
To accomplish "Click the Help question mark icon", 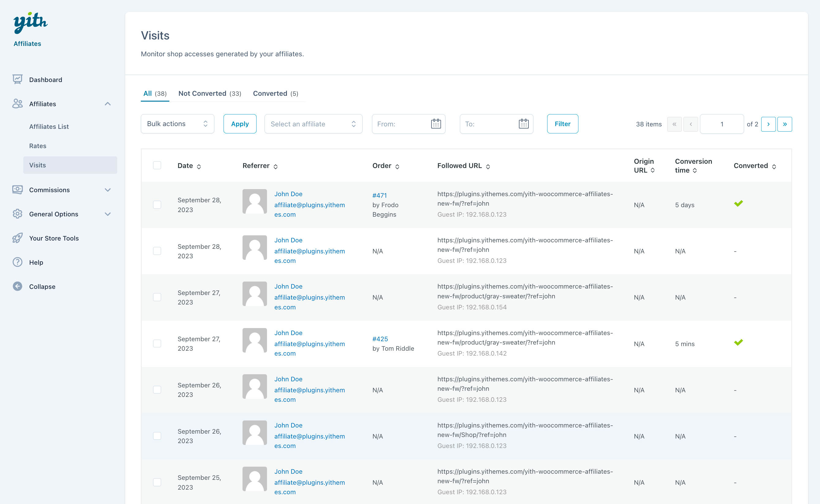I will pos(17,262).
